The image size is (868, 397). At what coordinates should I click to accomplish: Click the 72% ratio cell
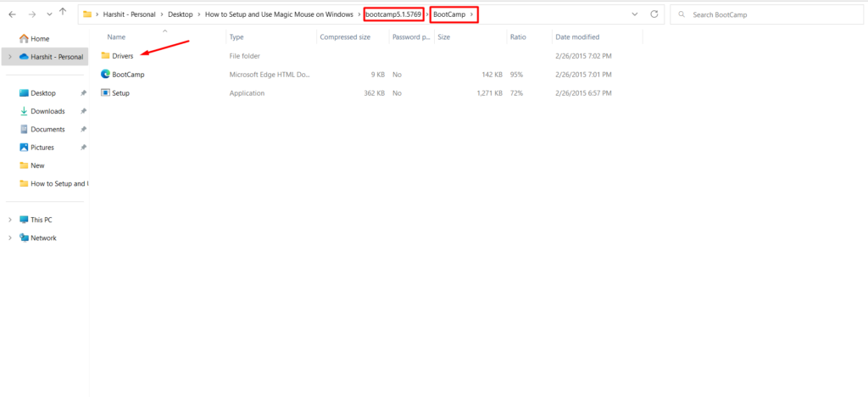(516, 93)
